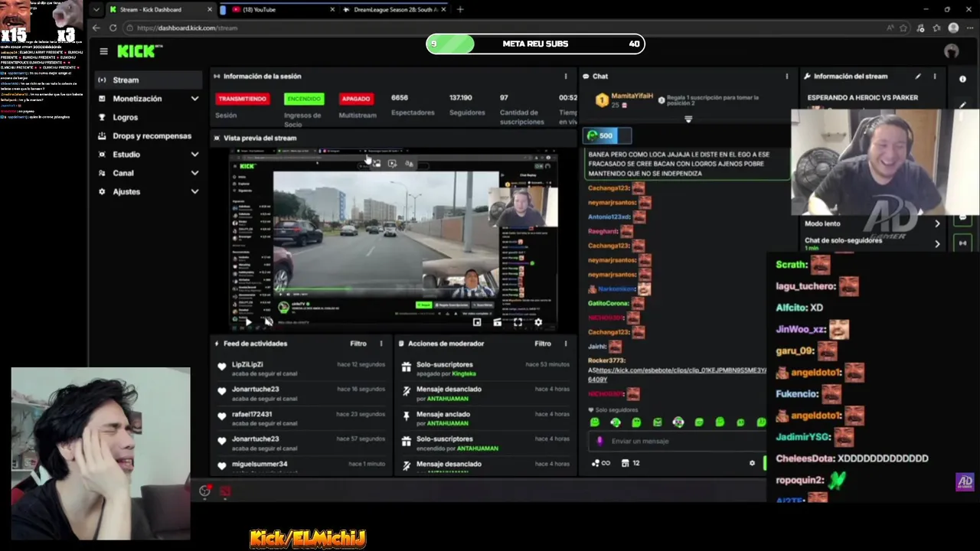
Task: Click the stream preview thumbnail
Action: point(394,239)
